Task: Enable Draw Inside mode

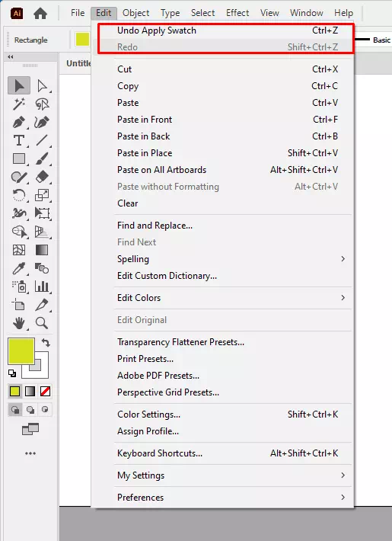Action: tap(45, 409)
